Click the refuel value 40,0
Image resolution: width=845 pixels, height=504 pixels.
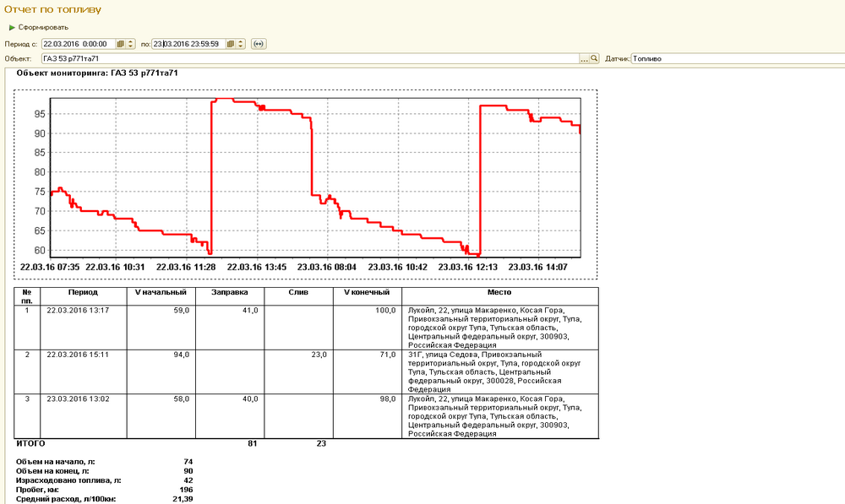tap(250, 399)
